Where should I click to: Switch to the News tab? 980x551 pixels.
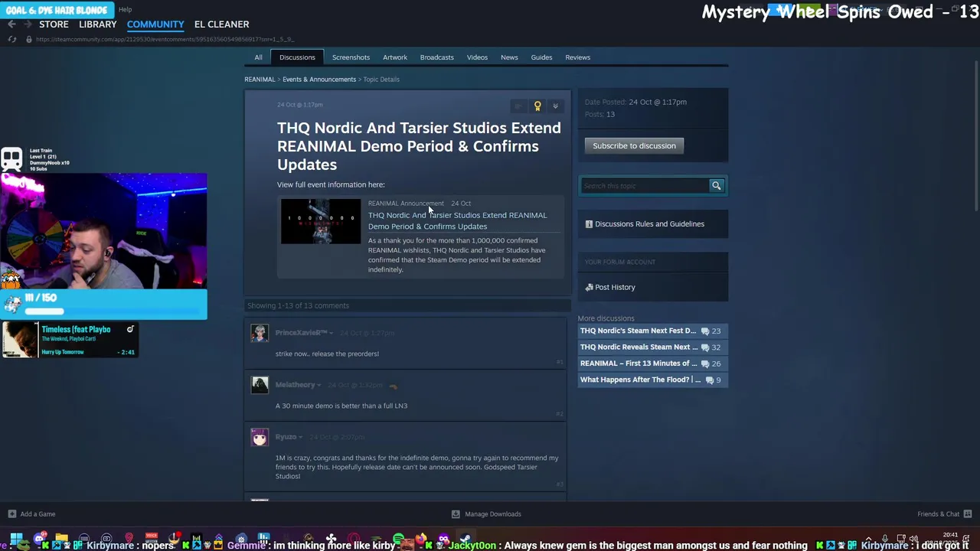[509, 57]
